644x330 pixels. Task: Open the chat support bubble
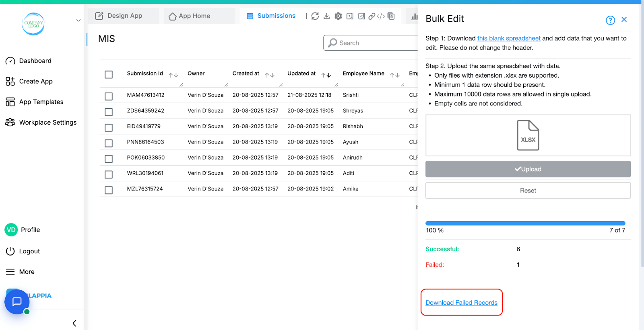pos(17,301)
